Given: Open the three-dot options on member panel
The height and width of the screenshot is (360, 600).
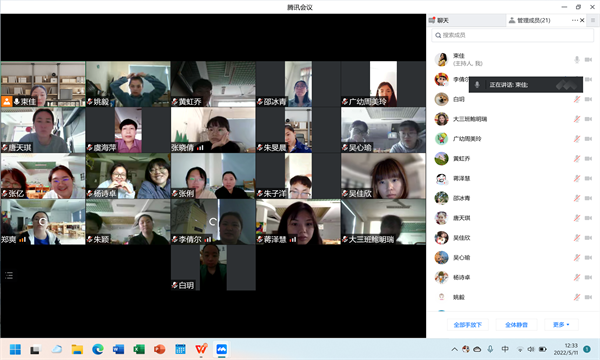Looking at the screenshot, I should click(575, 20).
